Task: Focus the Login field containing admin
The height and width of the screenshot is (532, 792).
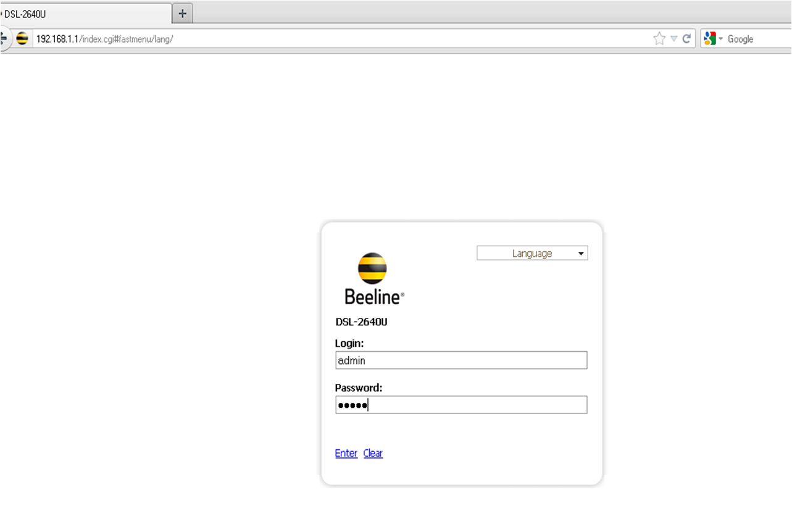Action: [461, 360]
